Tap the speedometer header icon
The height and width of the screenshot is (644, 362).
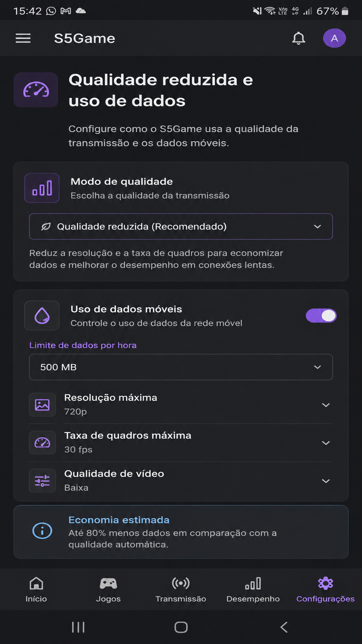point(36,90)
